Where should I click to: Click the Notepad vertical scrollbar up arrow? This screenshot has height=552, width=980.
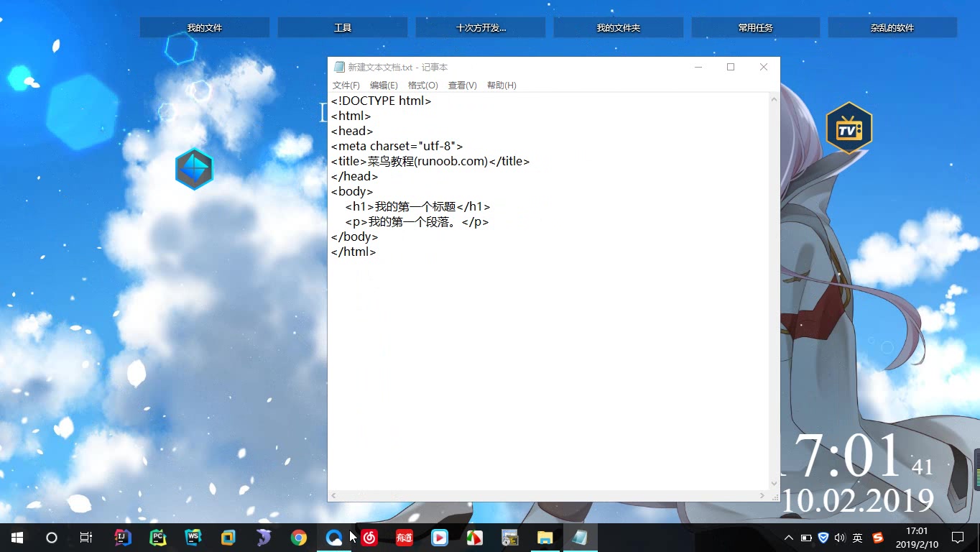click(774, 99)
